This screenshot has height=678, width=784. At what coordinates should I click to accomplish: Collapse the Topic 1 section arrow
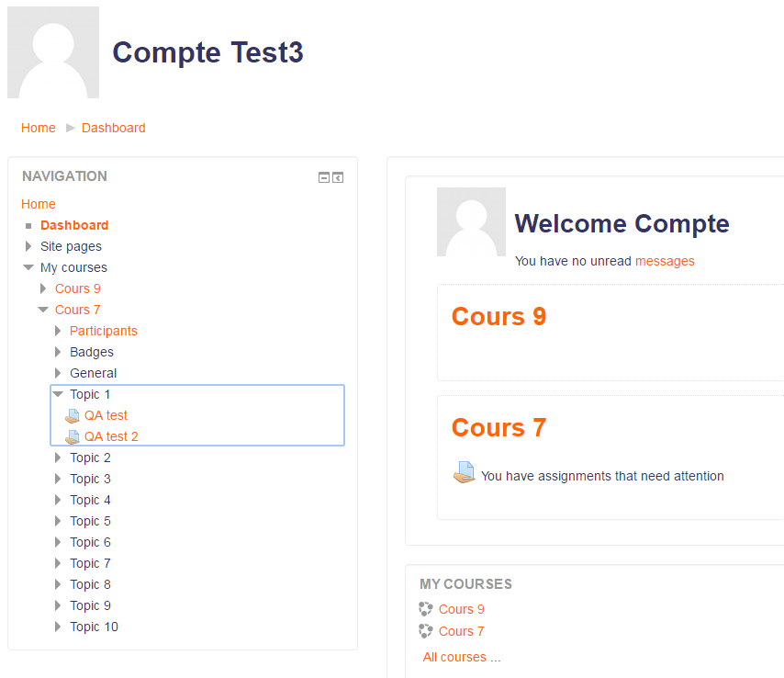click(58, 394)
